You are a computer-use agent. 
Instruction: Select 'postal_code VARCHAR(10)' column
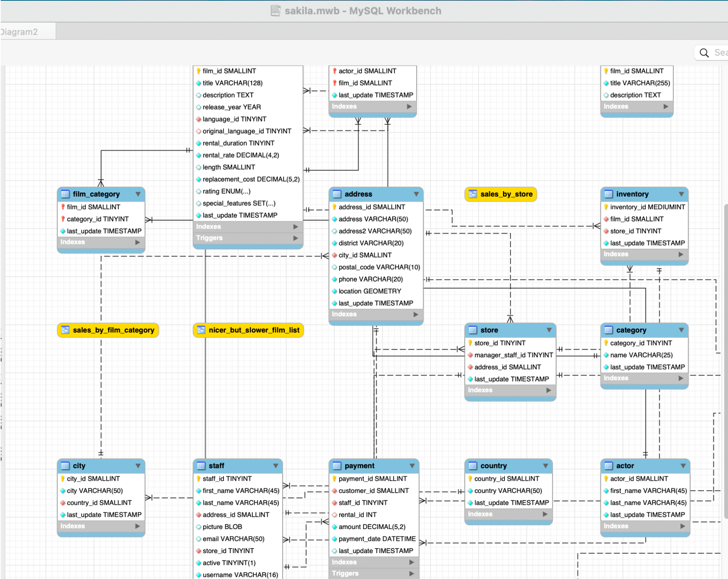376,267
